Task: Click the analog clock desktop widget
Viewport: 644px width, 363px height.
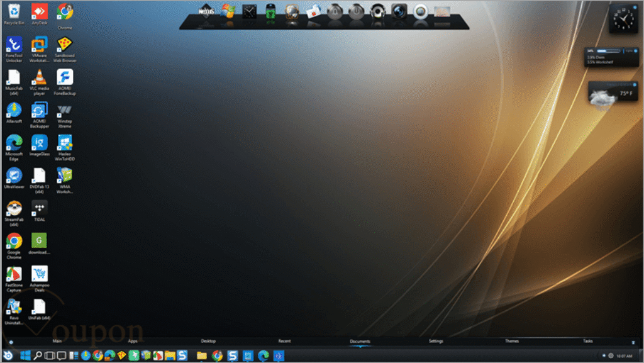Action: (623, 18)
